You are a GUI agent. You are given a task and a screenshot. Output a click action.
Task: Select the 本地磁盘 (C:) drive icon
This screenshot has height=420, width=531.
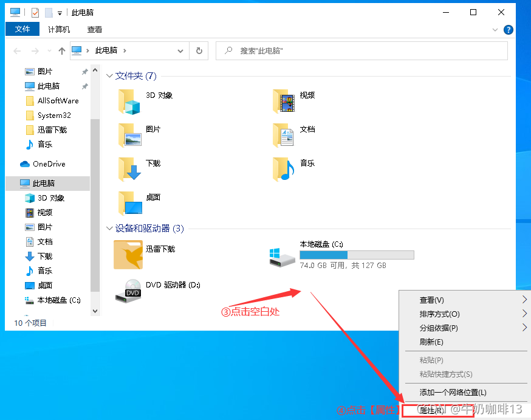[282, 258]
